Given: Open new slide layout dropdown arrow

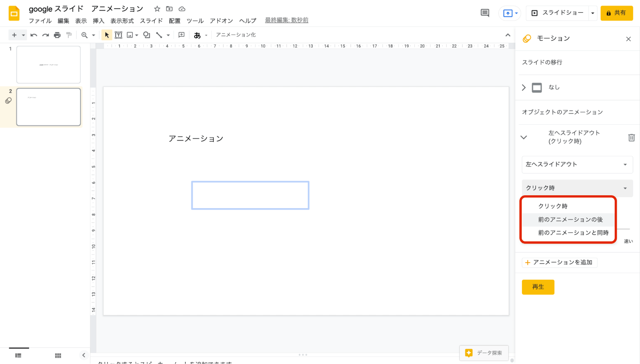Looking at the screenshot, I should [23, 35].
